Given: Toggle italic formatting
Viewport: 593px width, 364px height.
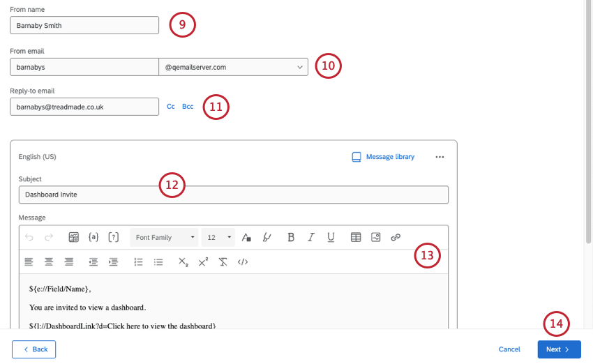Looking at the screenshot, I should click(311, 237).
